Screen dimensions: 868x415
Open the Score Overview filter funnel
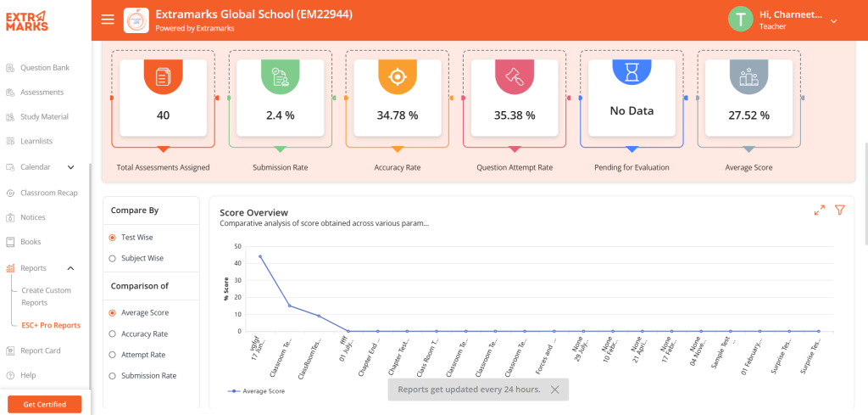(840, 210)
